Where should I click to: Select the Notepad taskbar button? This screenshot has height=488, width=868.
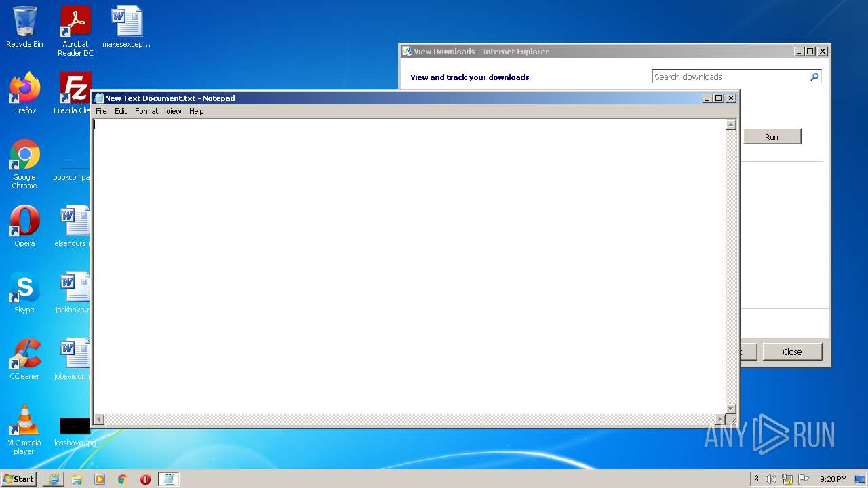(169, 479)
